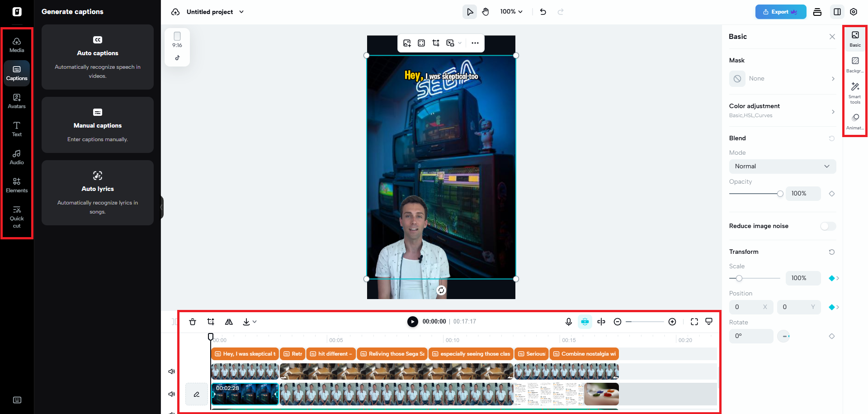
Task: Select the Crop icon above the video preview
Action: pos(436,43)
